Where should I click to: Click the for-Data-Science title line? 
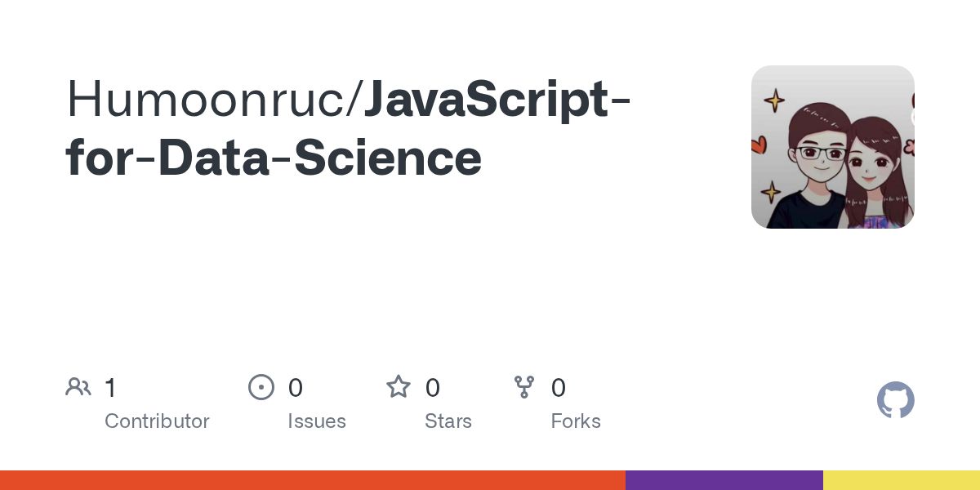click(274, 158)
